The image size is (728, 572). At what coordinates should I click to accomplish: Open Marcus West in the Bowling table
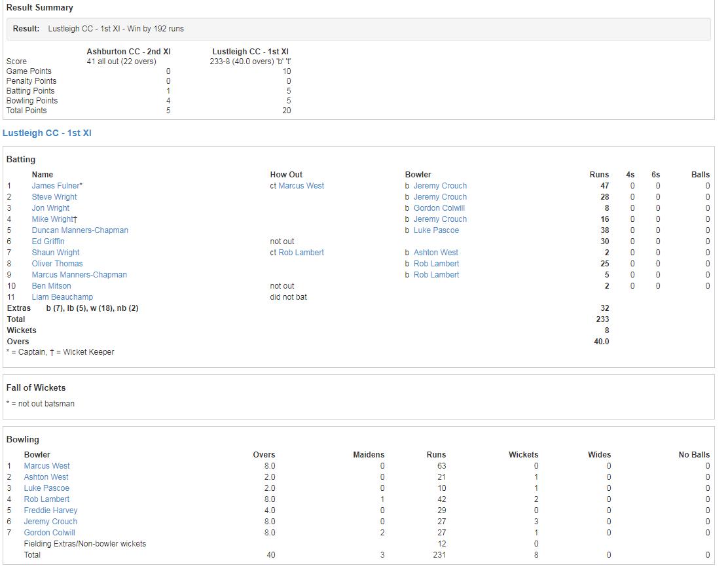tap(47, 466)
